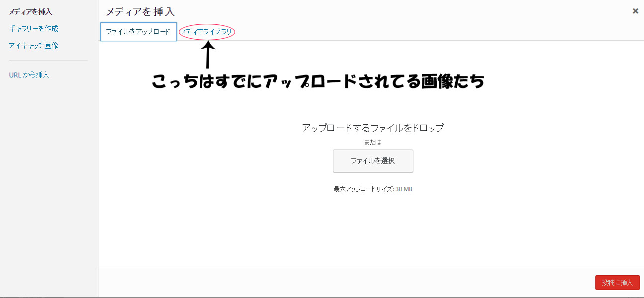This screenshot has height=298, width=644.
Task: Click the メディアを挿入 dialog title
Action: click(x=140, y=11)
